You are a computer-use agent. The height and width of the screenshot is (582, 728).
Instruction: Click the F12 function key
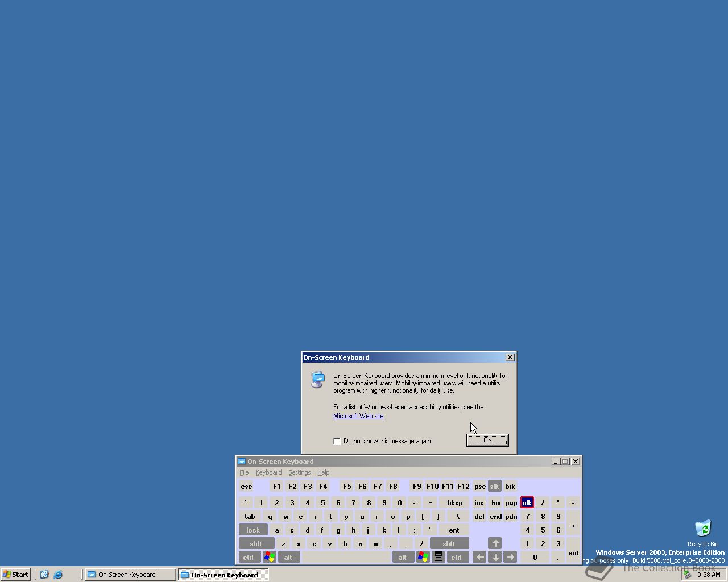pos(463,486)
